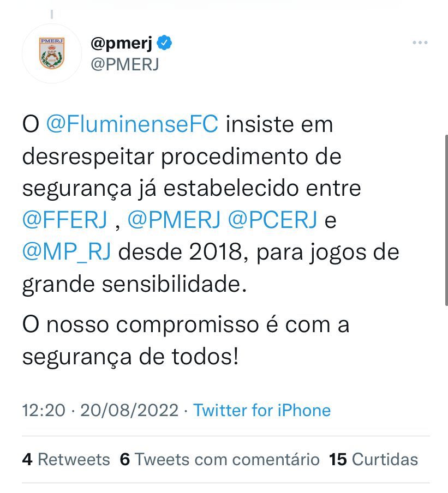Viewport: 448px width, 493px height.
Task: View the 4 Retweets list
Action: click(x=66, y=459)
